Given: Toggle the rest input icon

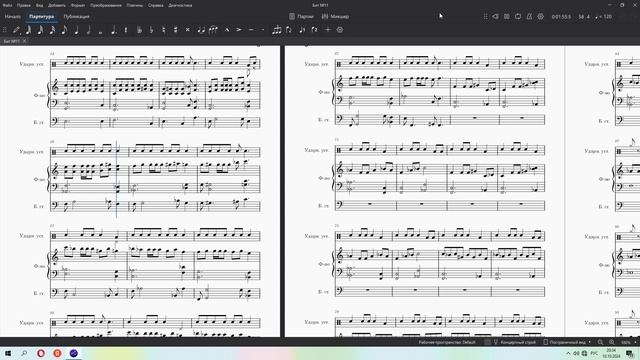Looking at the screenshot, I should tap(126, 30).
